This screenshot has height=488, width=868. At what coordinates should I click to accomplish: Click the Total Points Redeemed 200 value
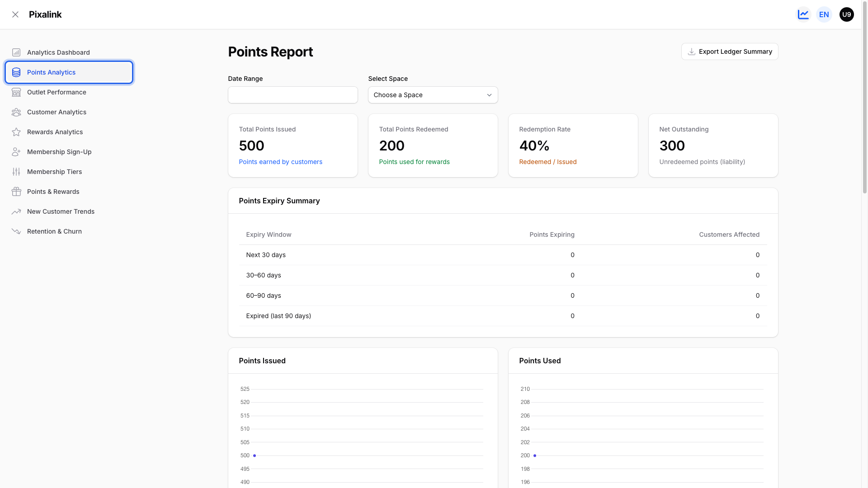(392, 146)
